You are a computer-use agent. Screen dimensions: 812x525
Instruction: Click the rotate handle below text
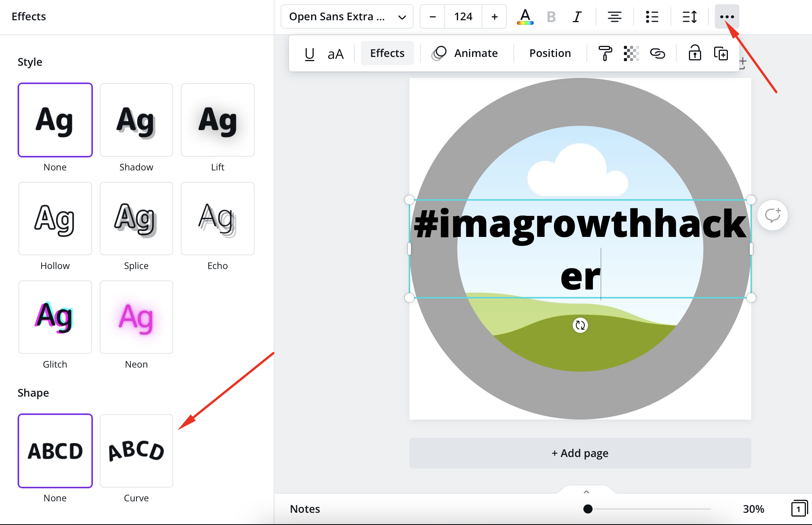pos(580,326)
